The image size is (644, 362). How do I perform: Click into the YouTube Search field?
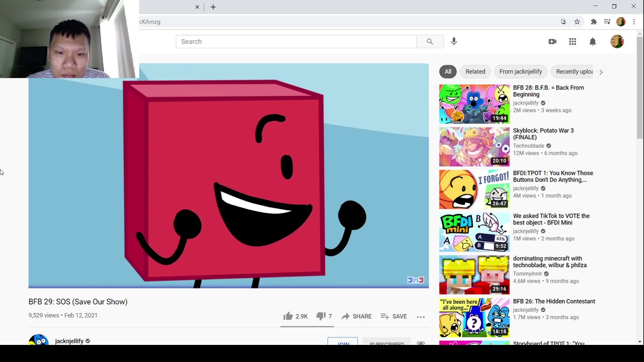pos(296,42)
